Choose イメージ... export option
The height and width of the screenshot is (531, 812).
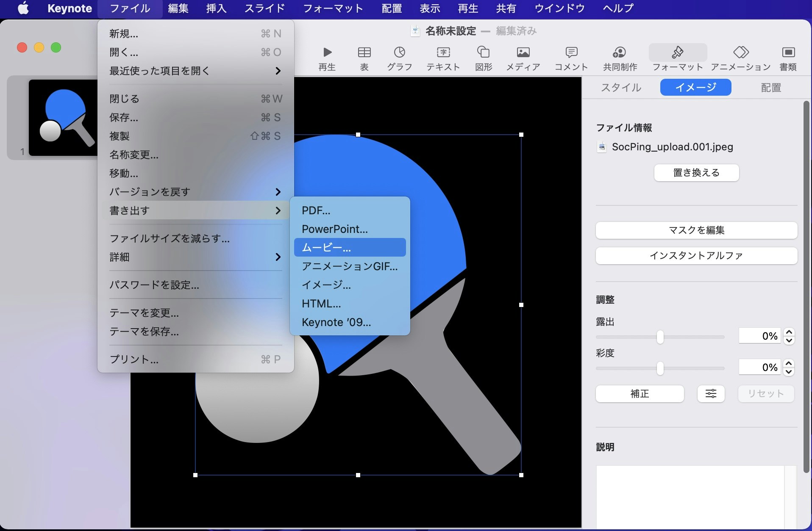tap(350, 285)
